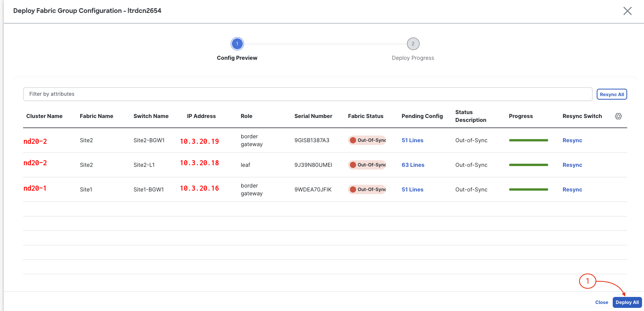The width and height of the screenshot is (644, 311).
Task: Sort by Switch Name column header
Action: (151, 116)
